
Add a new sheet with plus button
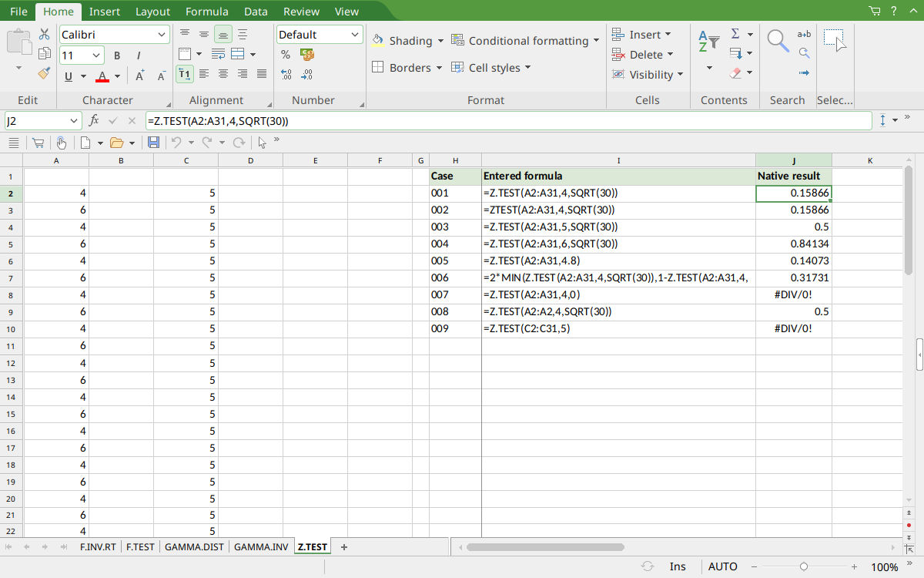pos(344,547)
